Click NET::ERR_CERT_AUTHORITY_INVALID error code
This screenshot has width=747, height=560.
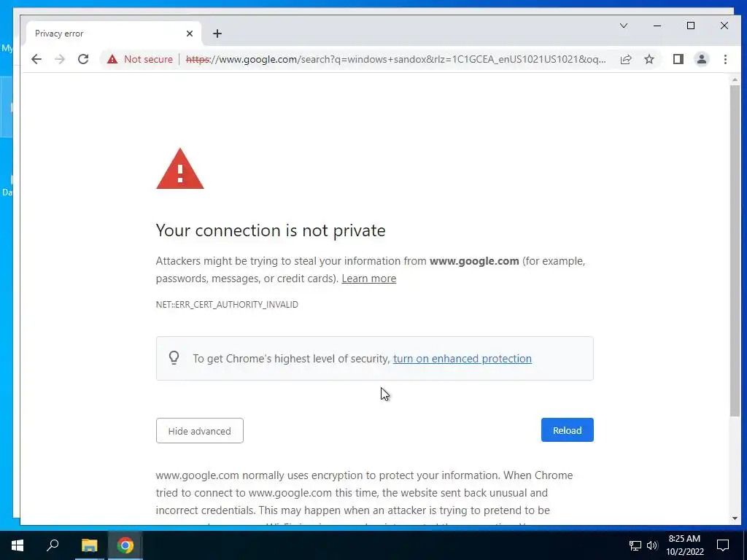click(x=227, y=305)
